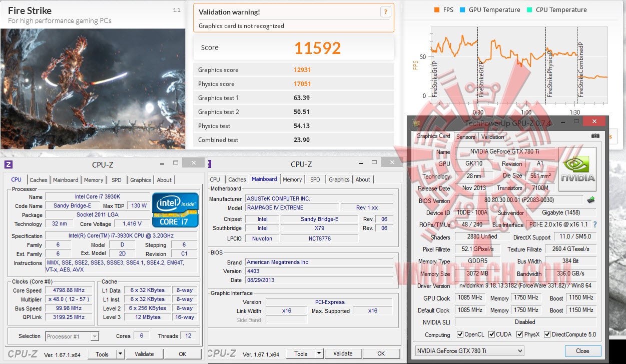626x364 pixels.
Task: Open CPU tab in Mainboard CPU-Z window
Action: click(215, 179)
